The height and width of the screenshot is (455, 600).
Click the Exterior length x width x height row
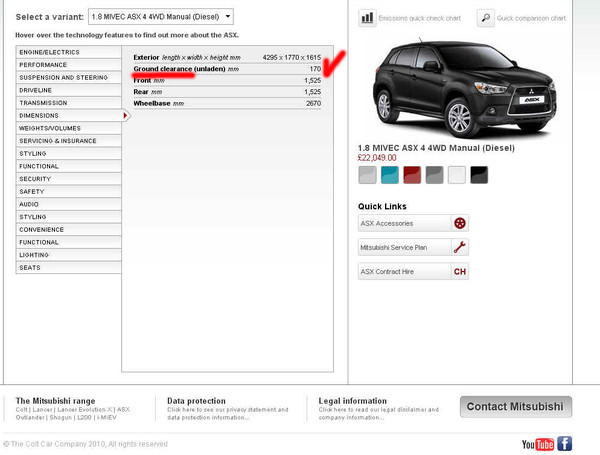click(227, 57)
